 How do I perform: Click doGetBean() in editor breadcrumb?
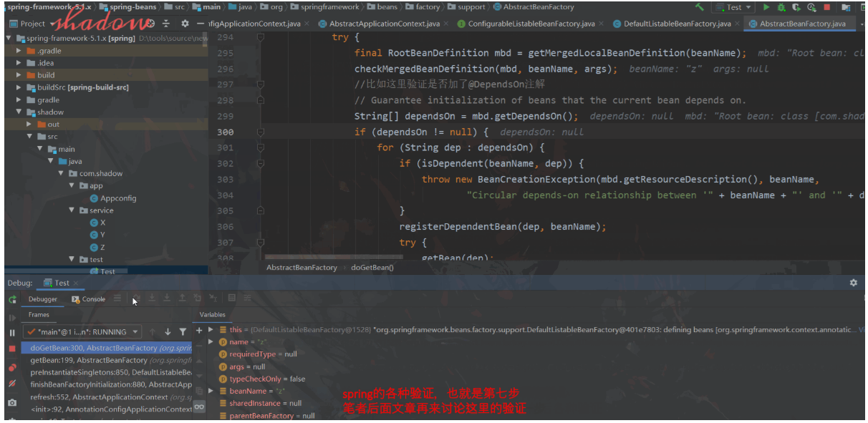pyautogui.click(x=372, y=268)
